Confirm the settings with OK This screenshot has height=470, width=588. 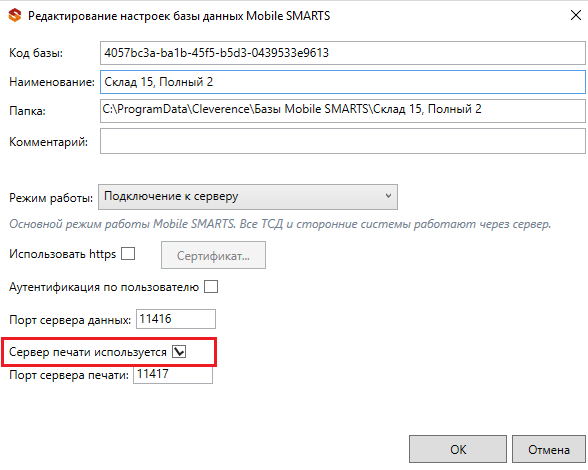pos(458,449)
